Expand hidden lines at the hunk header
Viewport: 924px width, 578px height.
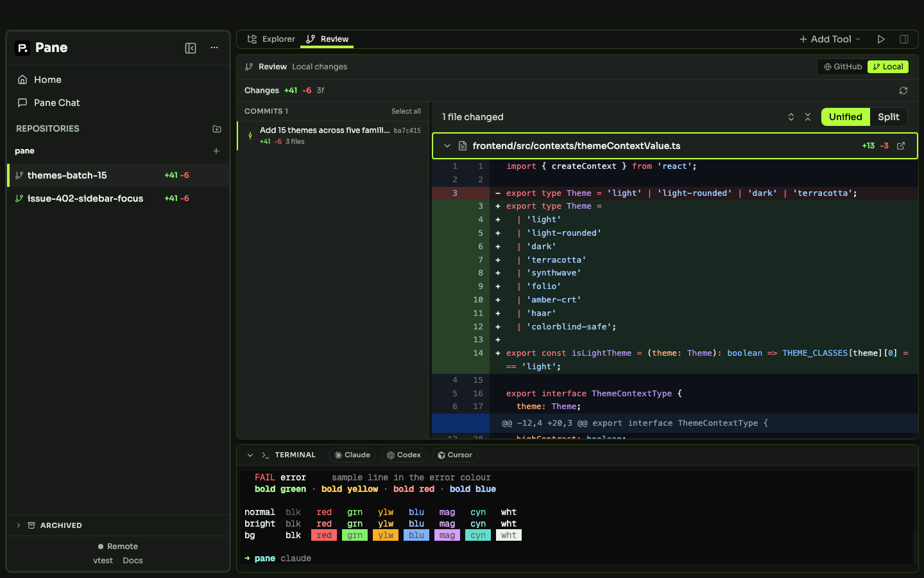tap(461, 423)
